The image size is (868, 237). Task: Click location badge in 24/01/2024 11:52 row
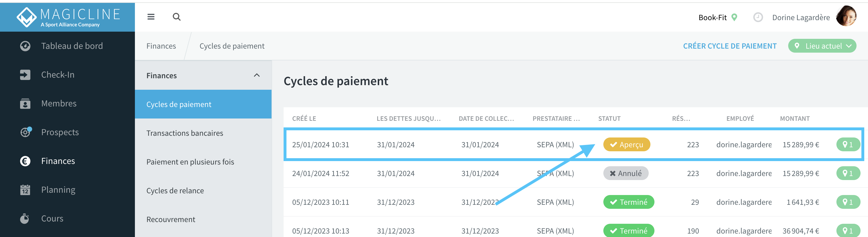(x=848, y=173)
